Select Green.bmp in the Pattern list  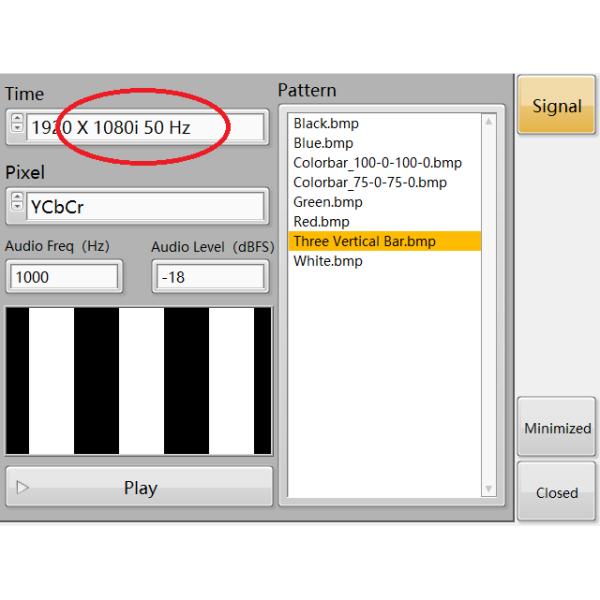327,202
